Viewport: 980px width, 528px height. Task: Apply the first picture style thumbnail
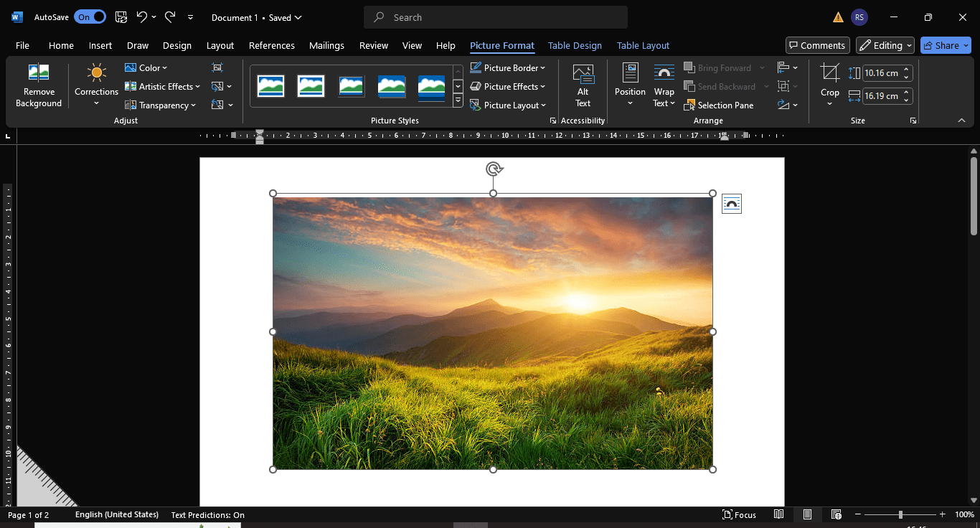(270, 86)
